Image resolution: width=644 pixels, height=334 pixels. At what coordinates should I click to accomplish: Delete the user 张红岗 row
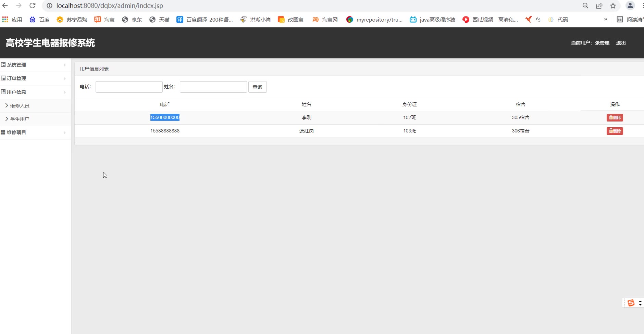pos(615,131)
